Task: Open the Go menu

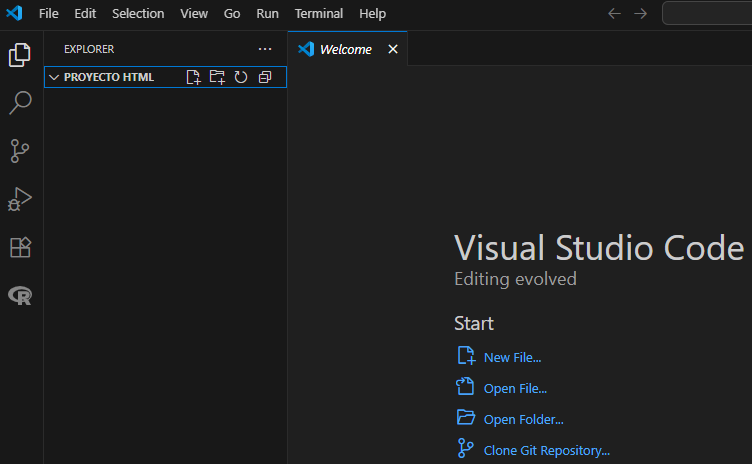Action: pyautogui.click(x=232, y=13)
